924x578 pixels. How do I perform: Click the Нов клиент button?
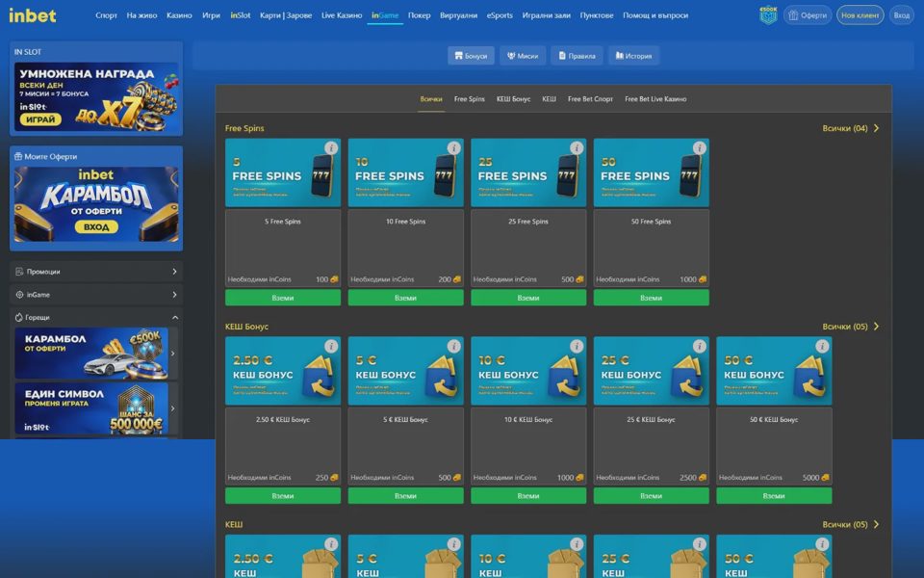[860, 15]
